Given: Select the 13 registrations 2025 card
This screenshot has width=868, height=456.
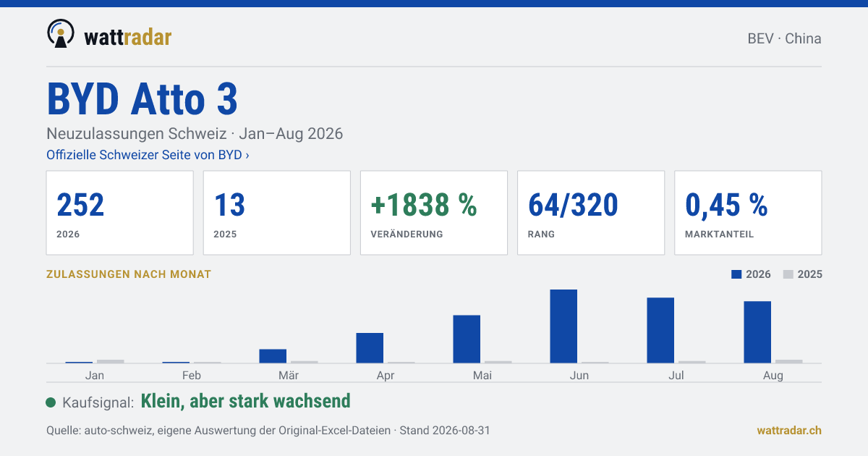Looking at the screenshot, I should click(x=276, y=213).
